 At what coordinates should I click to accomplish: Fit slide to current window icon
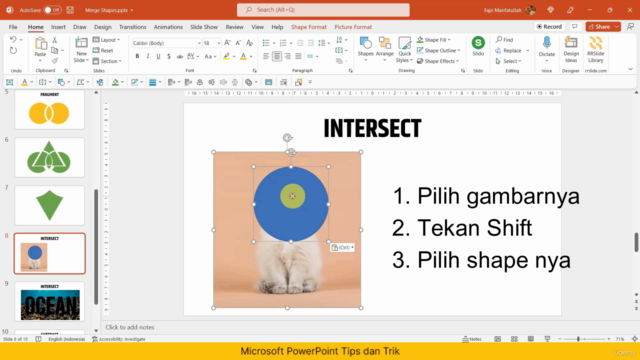634,339
